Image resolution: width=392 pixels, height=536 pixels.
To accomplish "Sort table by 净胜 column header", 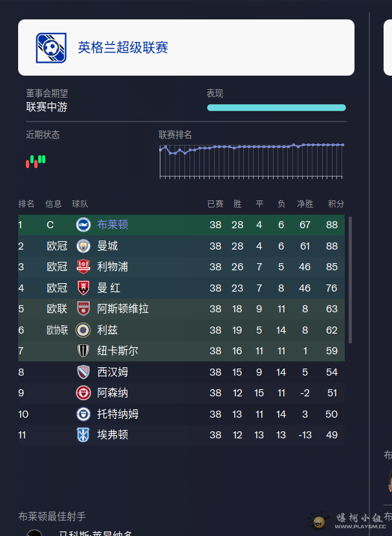I will pos(305,204).
